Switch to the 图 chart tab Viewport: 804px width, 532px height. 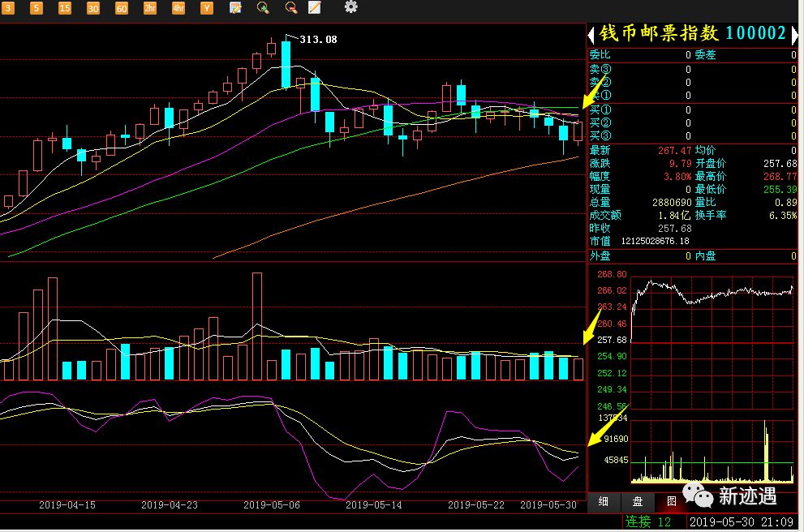(x=671, y=501)
